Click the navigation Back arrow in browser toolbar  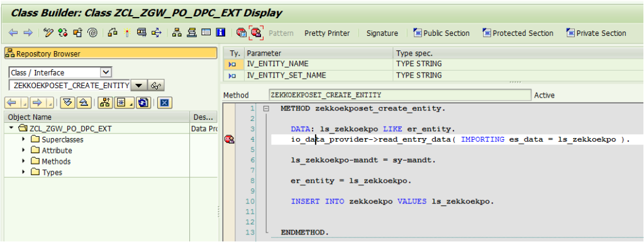point(11,103)
